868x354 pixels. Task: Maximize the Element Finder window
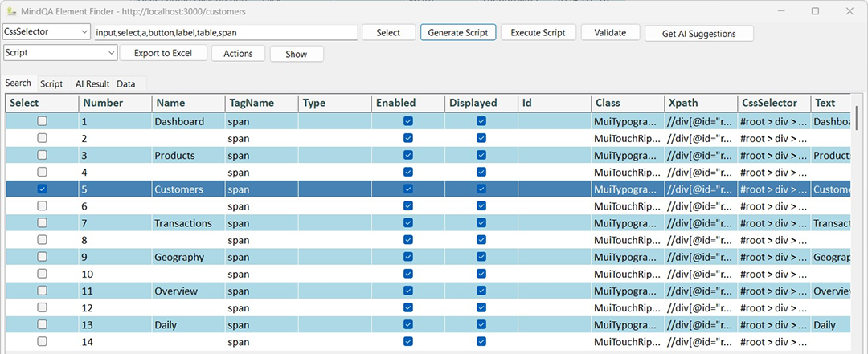815,12
